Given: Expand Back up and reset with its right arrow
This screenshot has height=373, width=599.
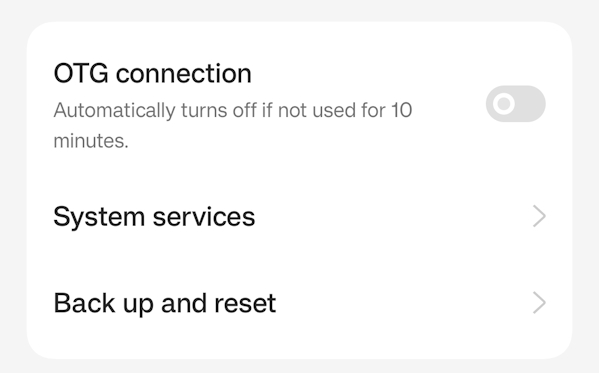Looking at the screenshot, I should point(539,303).
